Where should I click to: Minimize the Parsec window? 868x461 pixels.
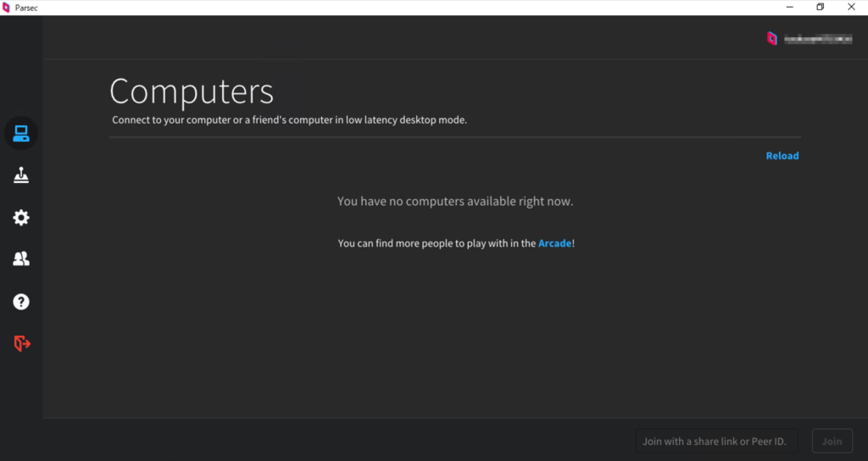(790, 7)
